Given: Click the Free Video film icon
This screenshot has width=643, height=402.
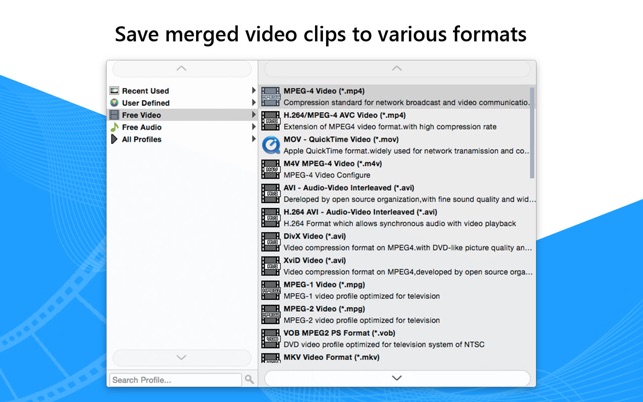Looking at the screenshot, I should tap(114, 115).
